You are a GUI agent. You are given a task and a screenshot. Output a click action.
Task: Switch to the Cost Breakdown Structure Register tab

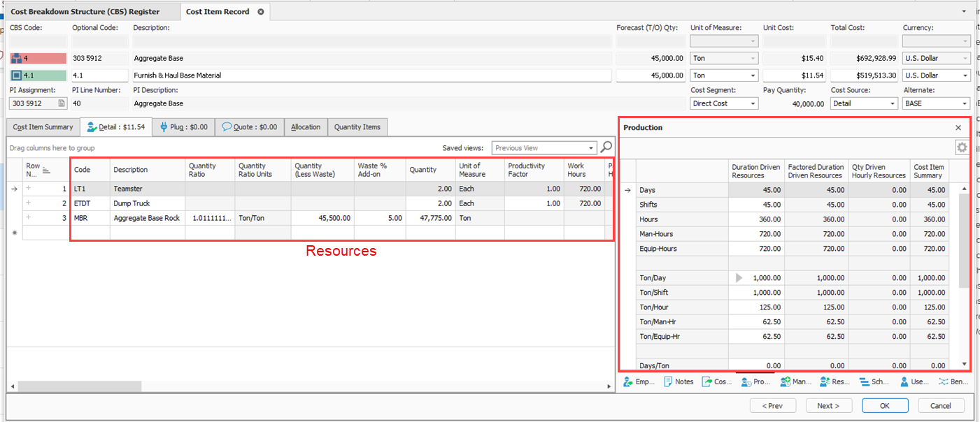tap(85, 12)
